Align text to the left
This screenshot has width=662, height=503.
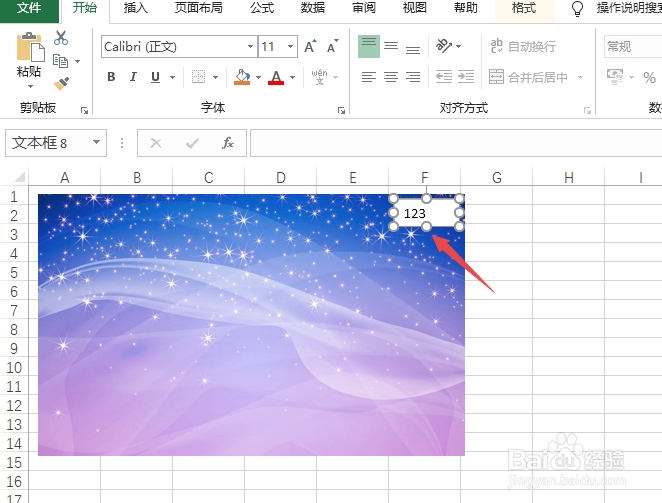(369, 77)
